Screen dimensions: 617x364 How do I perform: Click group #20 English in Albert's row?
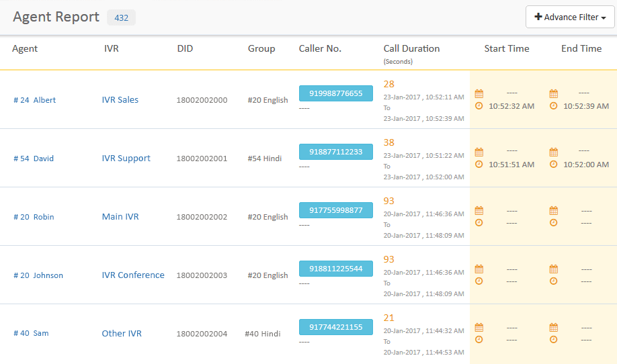point(268,100)
